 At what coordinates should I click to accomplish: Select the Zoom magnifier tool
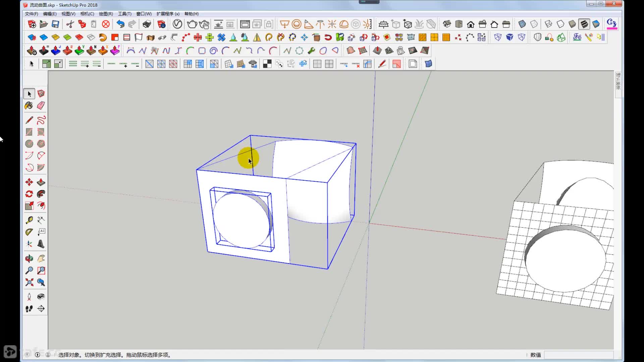click(x=29, y=270)
